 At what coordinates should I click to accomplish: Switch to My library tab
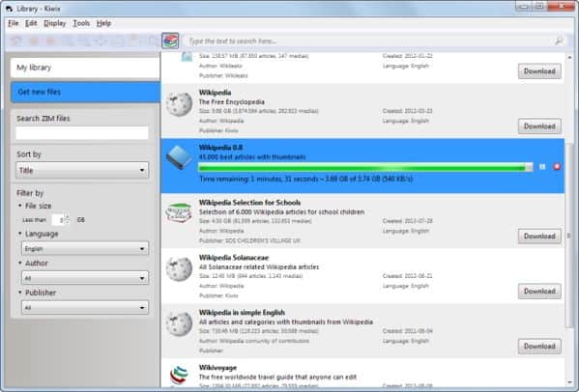[85, 68]
